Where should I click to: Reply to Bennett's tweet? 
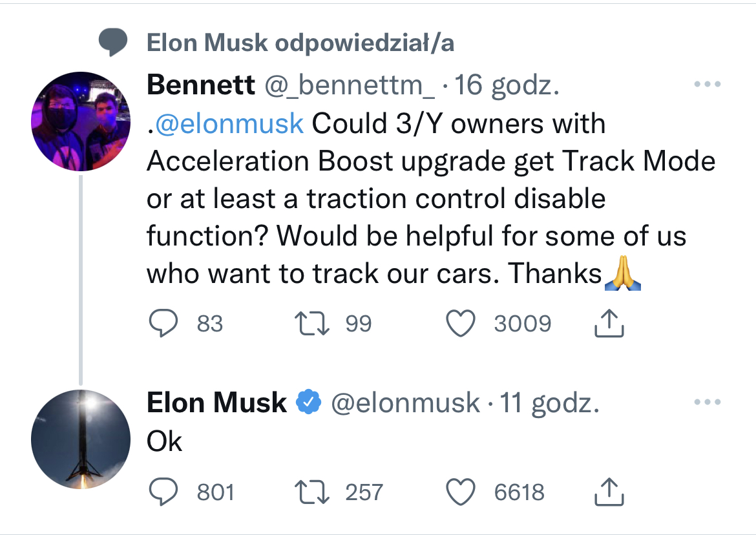(x=163, y=323)
